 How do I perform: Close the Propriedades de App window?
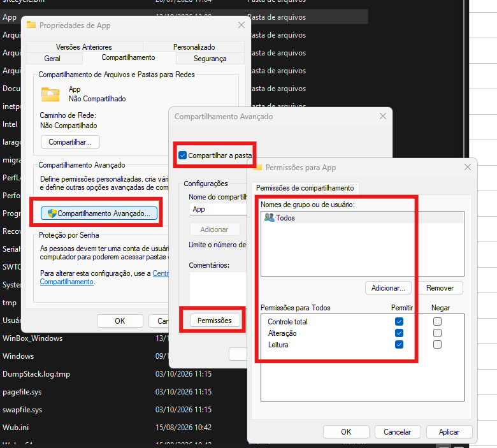tap(241, 25)
